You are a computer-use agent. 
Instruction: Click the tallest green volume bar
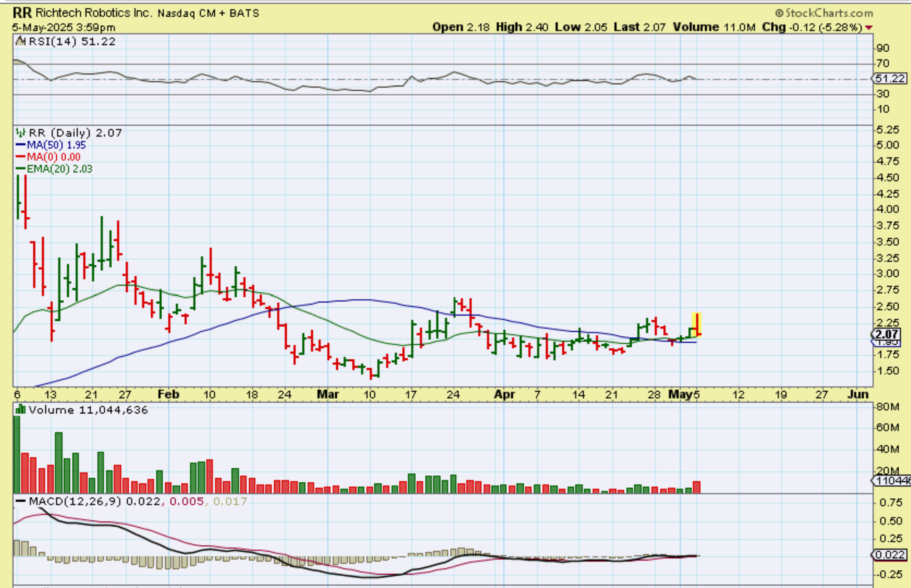click(17, 454)
